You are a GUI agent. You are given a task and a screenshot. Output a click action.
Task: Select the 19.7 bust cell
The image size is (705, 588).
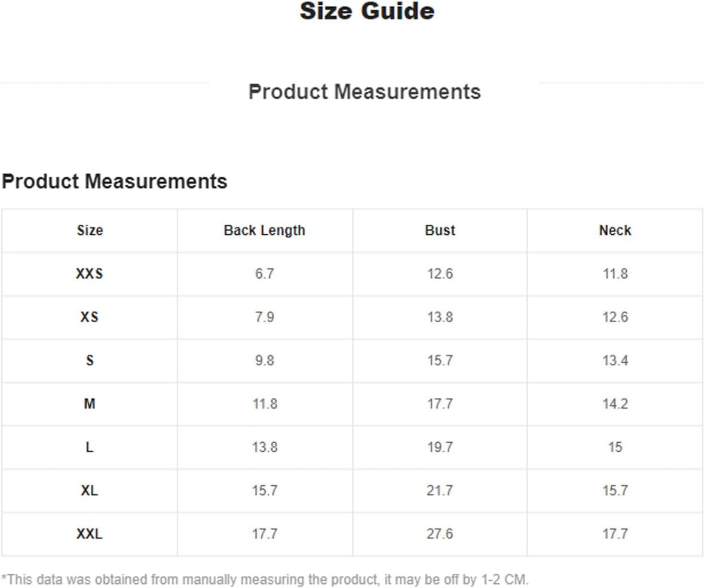pyautogui.click(x=440, y=448)
